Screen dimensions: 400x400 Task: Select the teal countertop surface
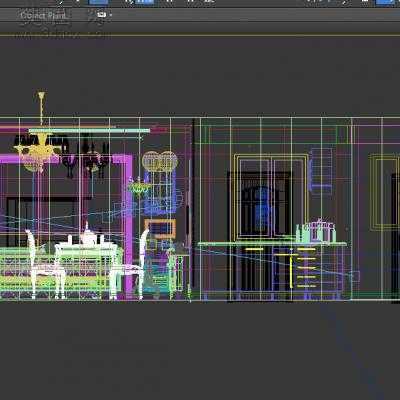[x=272, y=244]
